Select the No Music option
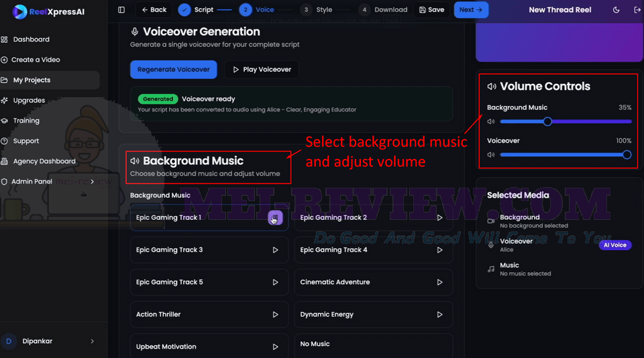Viewport: 644px width, 358px height. (x=374, y=345)
